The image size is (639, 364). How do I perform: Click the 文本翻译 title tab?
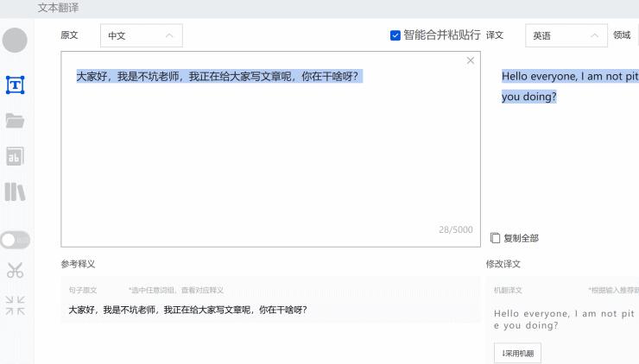coord(58,8)
